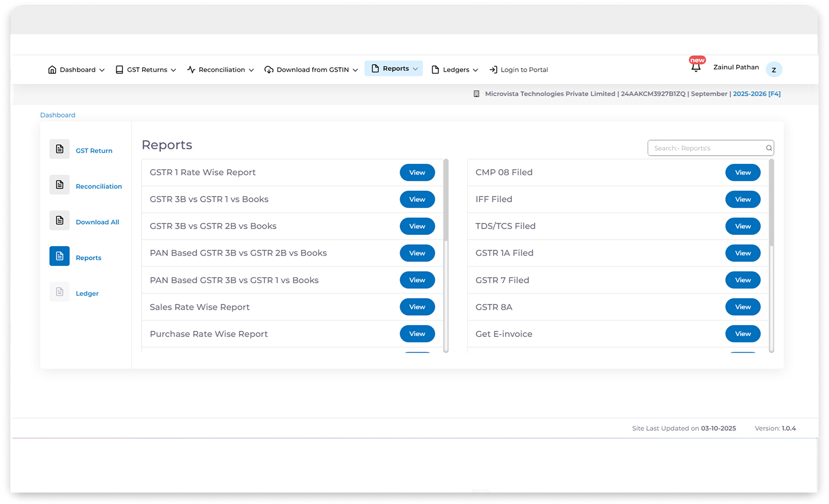The width and height of the screenshot is (829, 504).
Task: Select Login to Portal
Action: 518,70
